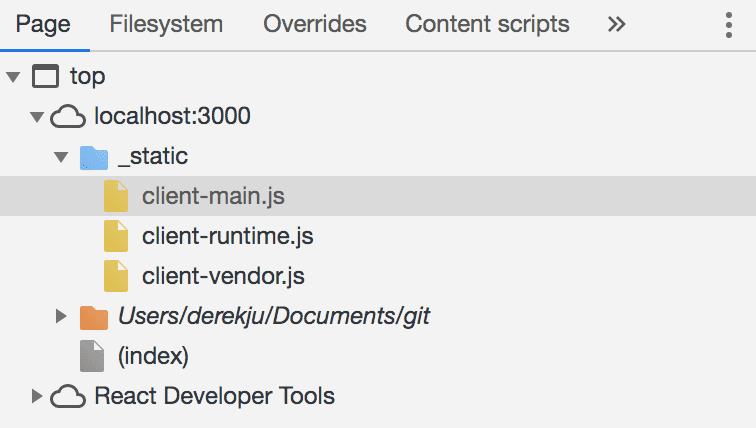Image resolution: width=756 pixels, height=428 pixels.
Task: Collapse the _static folder arrow
Action: pos(61,157)
